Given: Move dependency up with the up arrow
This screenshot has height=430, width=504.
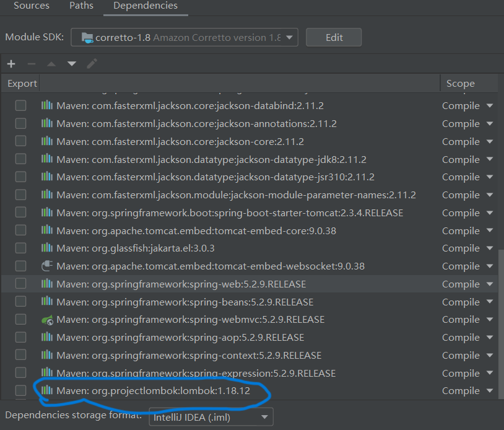Looking at the screenshot, I should [51, 64].
